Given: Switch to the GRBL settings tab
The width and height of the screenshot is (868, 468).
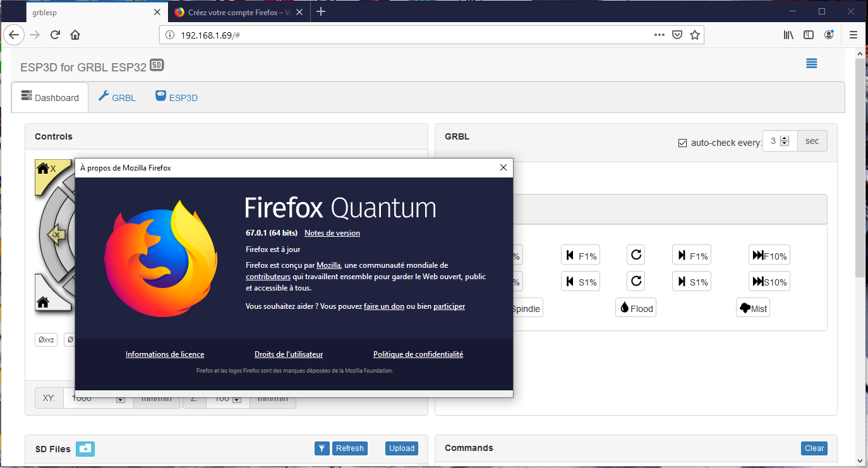Looking at the screenshot, I should pos(117,97).
